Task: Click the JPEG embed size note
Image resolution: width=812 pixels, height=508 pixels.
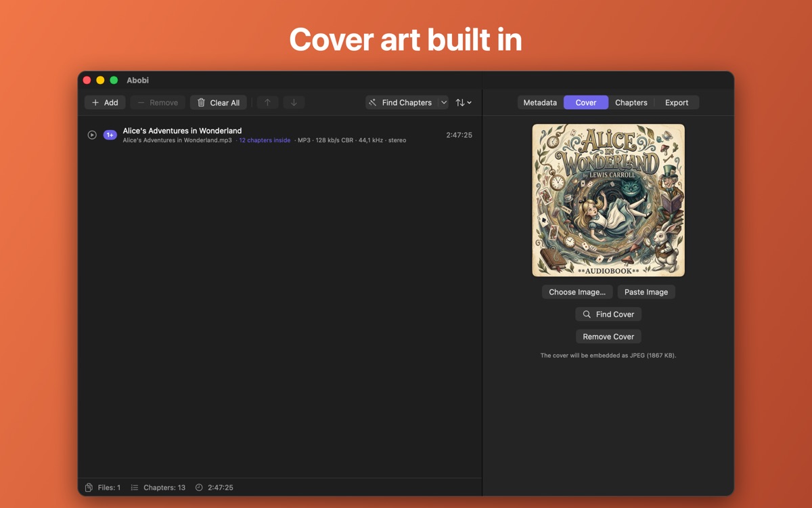Action: 608,355
